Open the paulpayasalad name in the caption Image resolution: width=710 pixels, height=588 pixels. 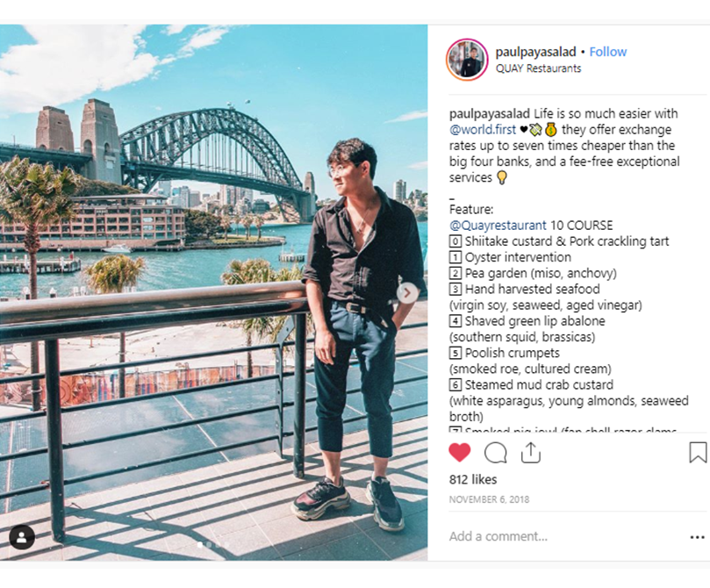[x=490, y=113]
